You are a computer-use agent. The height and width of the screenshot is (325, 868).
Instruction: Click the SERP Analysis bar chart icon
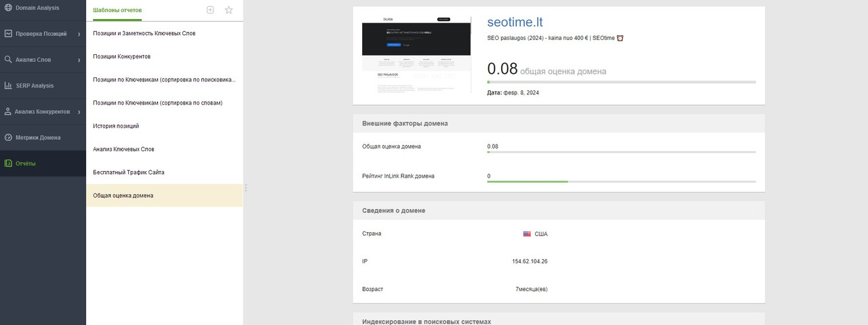click(x=8, y=85)
